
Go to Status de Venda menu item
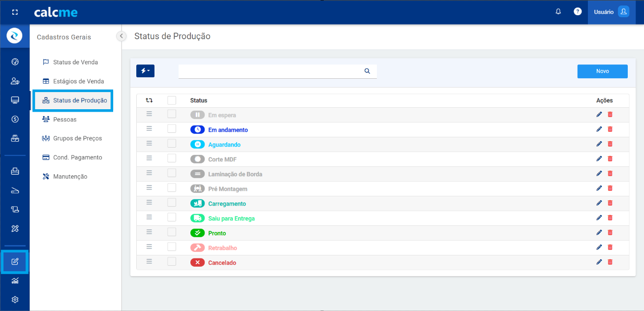point(75,62)
